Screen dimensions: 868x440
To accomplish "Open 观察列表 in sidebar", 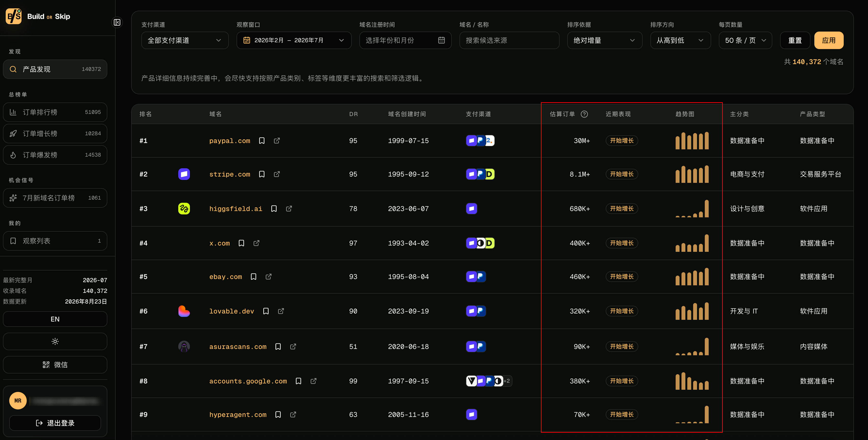I will (x=55, y=241).
